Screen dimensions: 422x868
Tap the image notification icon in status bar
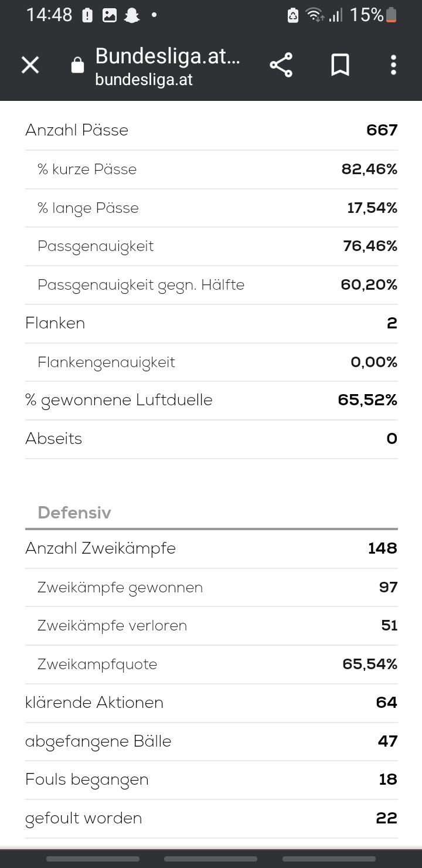tap(110, 15)
